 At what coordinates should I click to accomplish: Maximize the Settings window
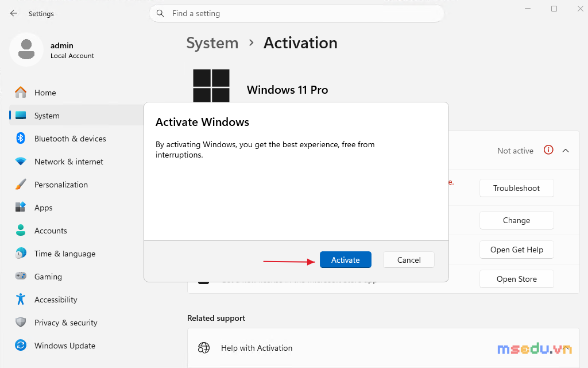(554, 8)
